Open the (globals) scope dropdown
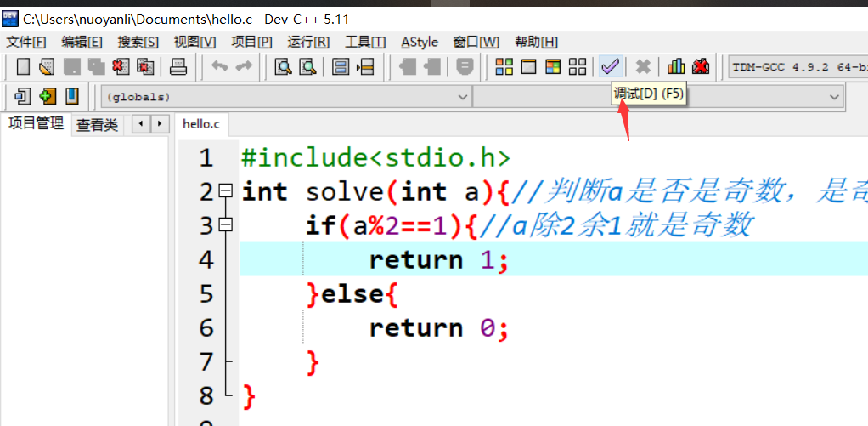This screenshot has width=868, height=426. point(286,97)
